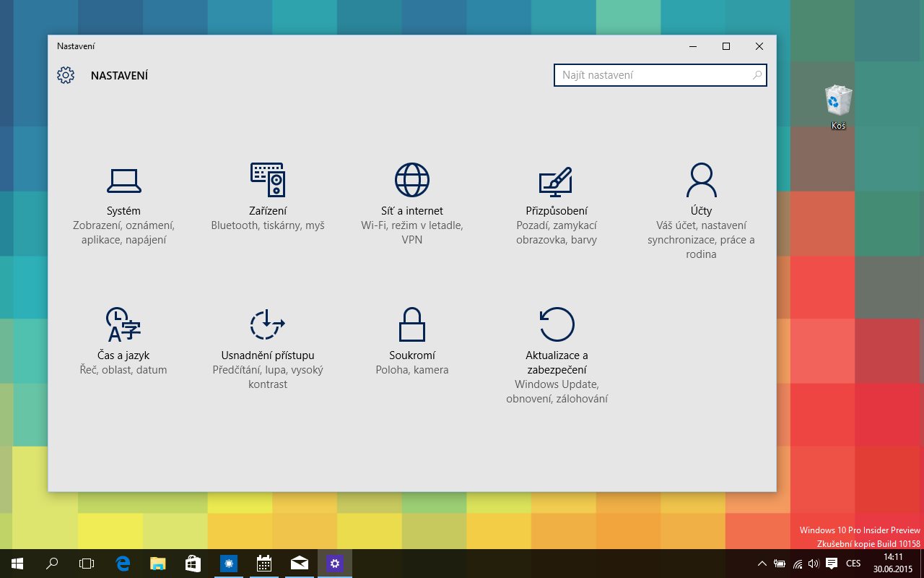Open the Systém settings category
This screenshot has width=924, height=578.
123,204
